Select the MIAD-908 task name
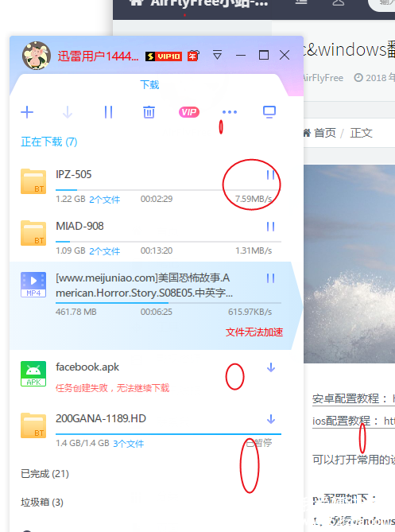The width and height of the screenshot is (395, 532). coord(79,226)
